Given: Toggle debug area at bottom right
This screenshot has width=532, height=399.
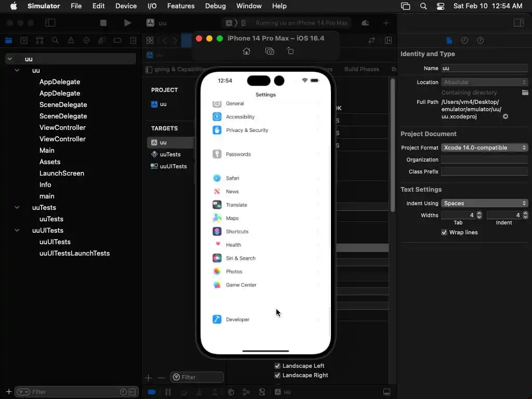Looking at the screenshot, I should (387, 392).
